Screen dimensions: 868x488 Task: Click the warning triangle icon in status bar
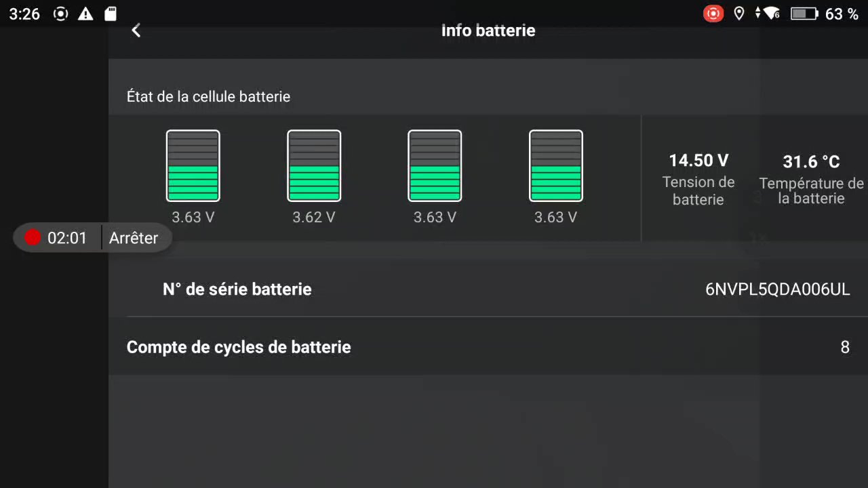85,14
